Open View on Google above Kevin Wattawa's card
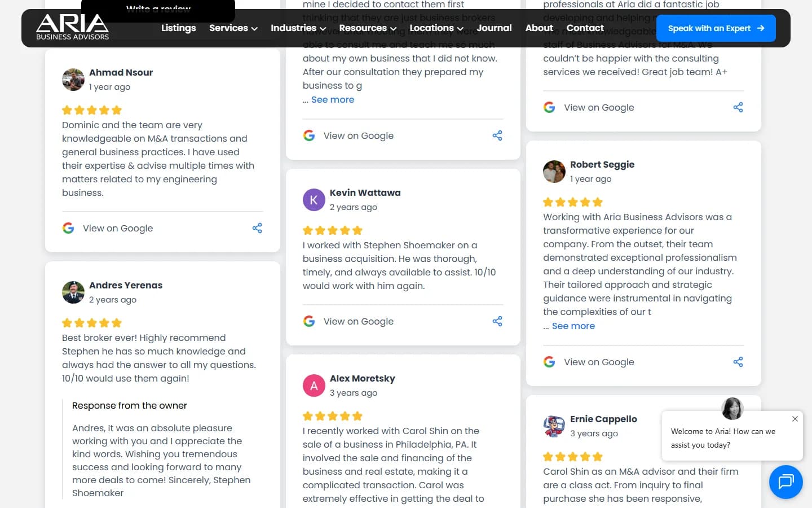 pyautogui.click(x=359, y=135)
